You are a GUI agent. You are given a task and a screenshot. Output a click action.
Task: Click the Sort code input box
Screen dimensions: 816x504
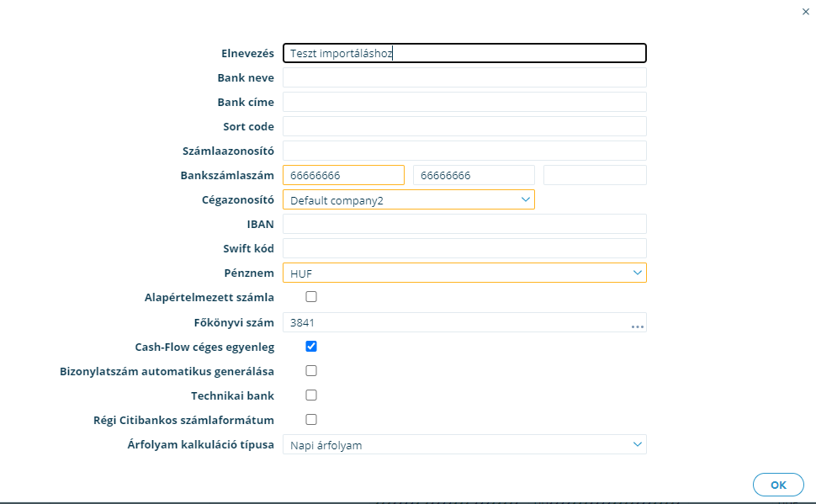point(464,126)
